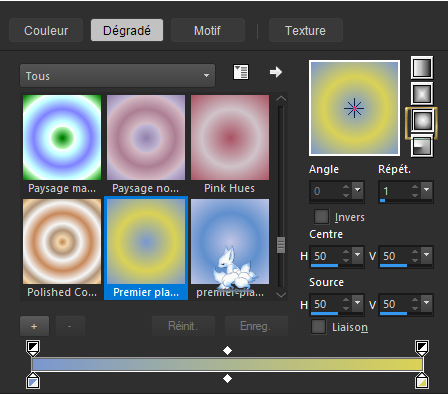Click the gradient list scroll down arrow
The height and width of the screenshot is (394, 448).
[x=281, y=295]
